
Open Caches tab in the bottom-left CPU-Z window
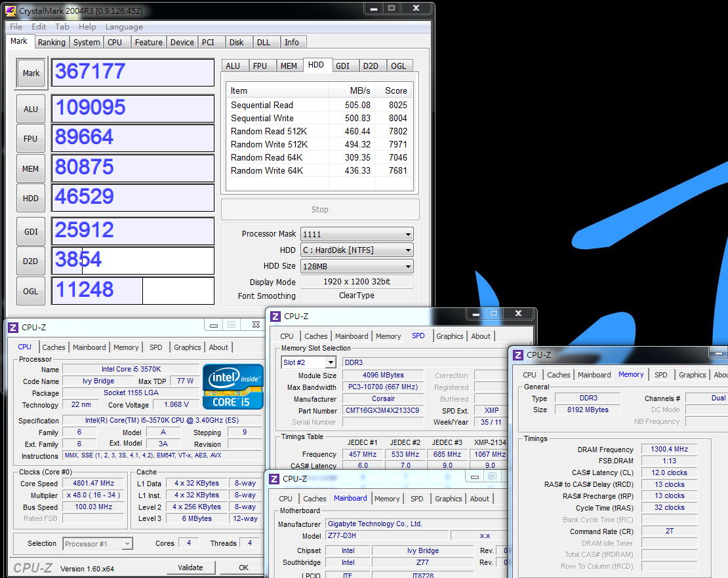[54, 347]
